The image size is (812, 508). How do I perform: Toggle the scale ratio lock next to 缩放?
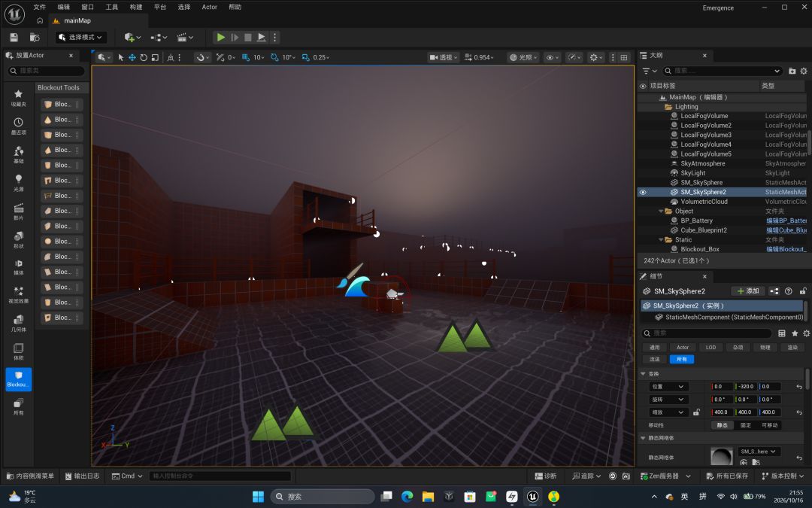pos(696,412)
